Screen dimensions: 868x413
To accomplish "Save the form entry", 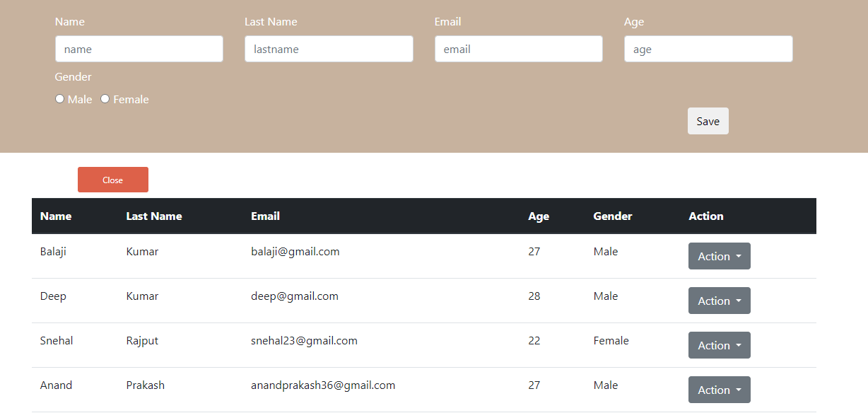I will (708, 121).
